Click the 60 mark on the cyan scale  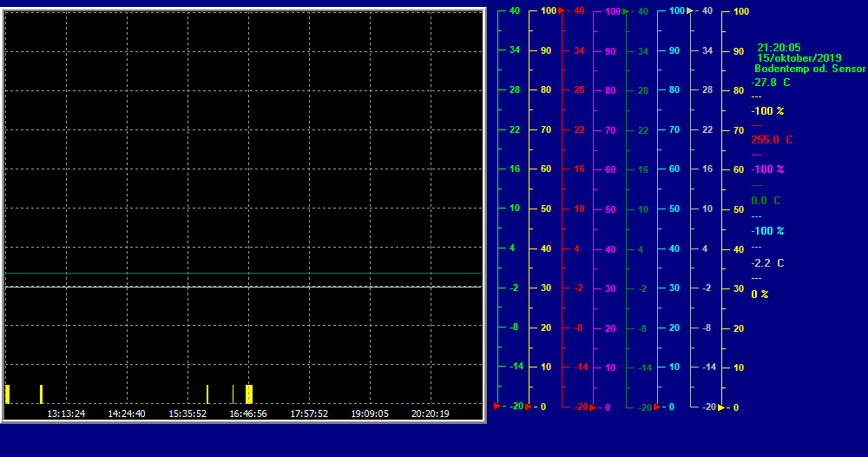point(674,169)
